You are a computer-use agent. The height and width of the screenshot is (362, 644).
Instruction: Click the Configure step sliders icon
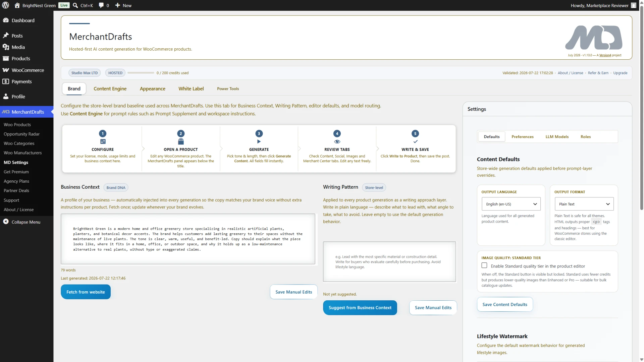coord(103,141)
